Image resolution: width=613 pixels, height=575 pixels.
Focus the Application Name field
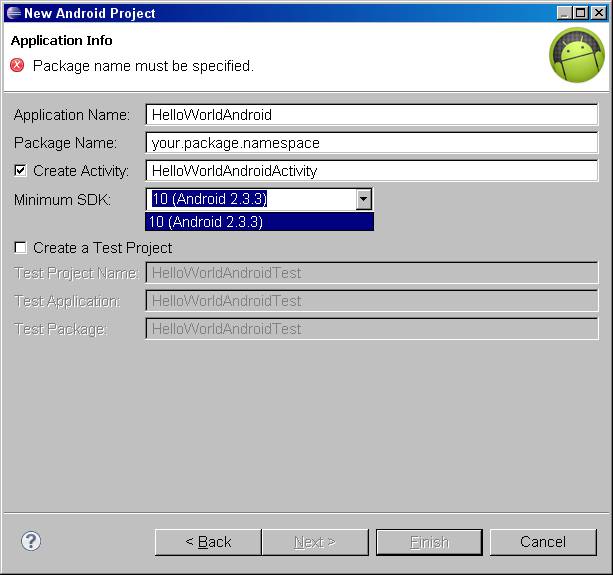371,115
